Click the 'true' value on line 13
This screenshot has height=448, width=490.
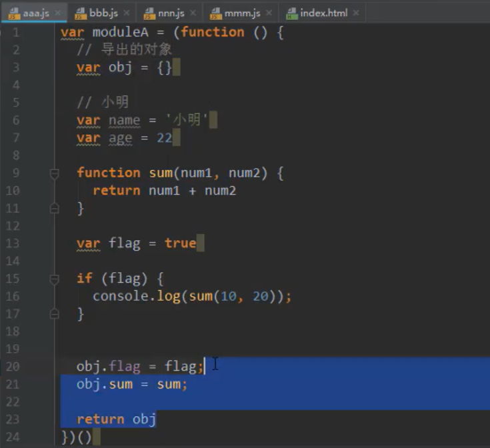pos(180,243)
